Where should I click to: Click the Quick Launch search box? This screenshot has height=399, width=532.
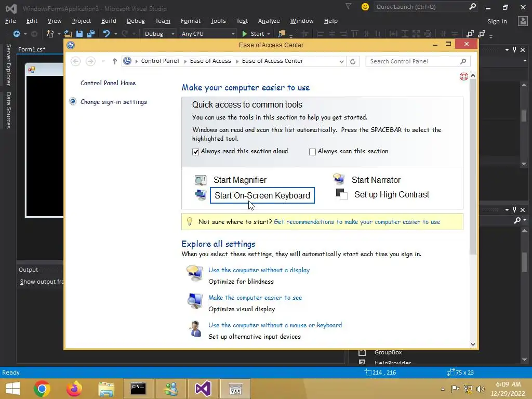click(425, 7)
